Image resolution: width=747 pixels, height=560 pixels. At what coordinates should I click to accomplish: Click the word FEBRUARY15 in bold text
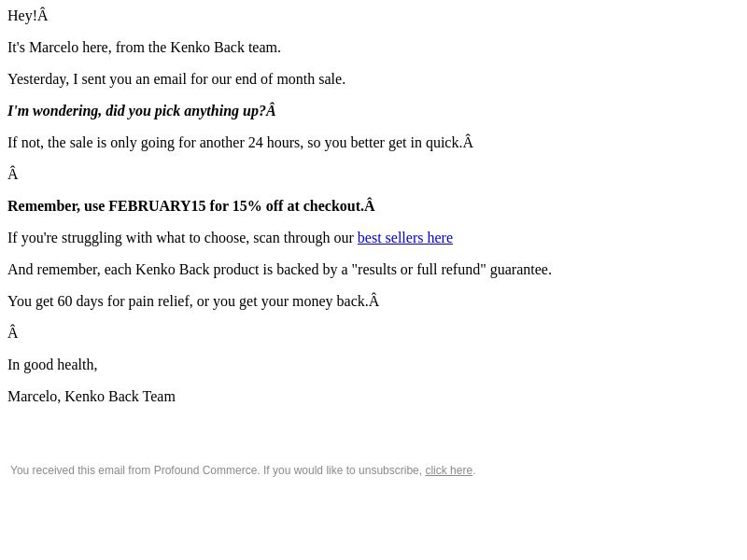tap(157, 206)
